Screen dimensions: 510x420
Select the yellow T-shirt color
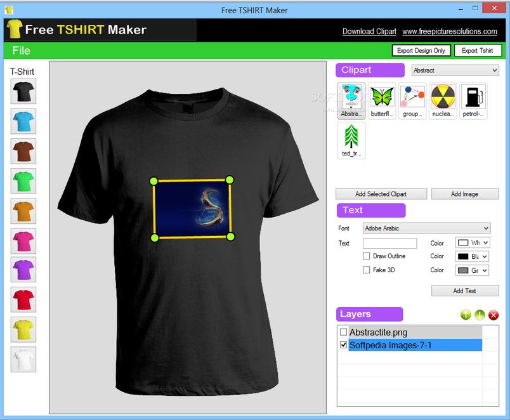tap(23, 329)
